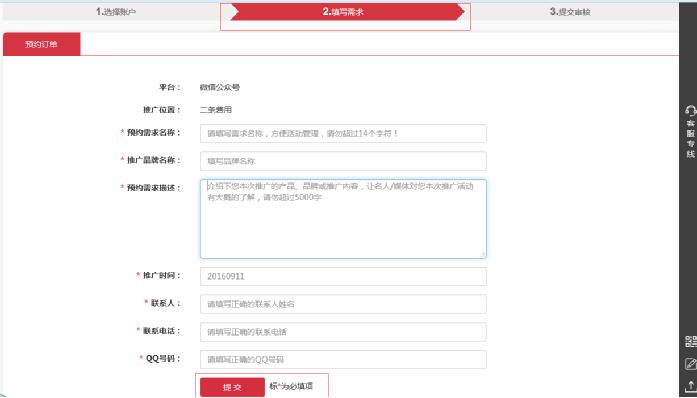Click inside the 预约需求描述 textarea
This screenshot has height=398, width=697.
[x=343, y=219]
